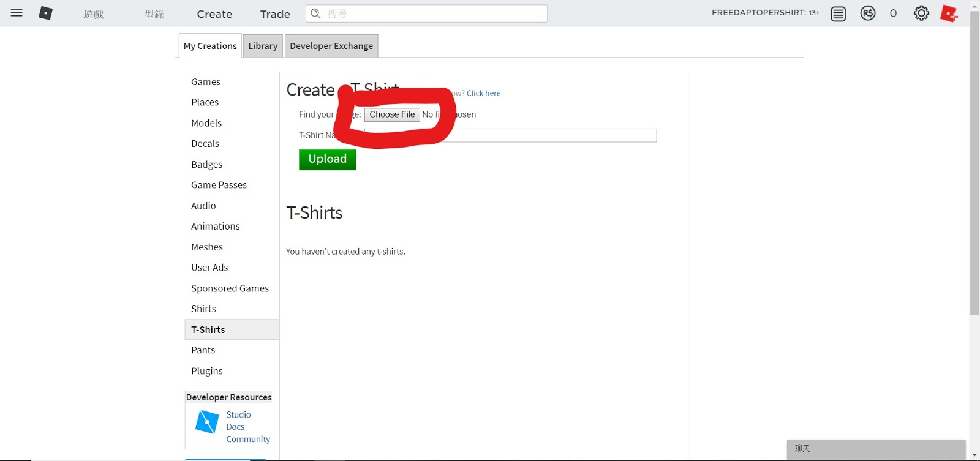This screenshot has height=461, width=980.
Task: Click the scrollbar down arrow
Action: tap(974, 455)
